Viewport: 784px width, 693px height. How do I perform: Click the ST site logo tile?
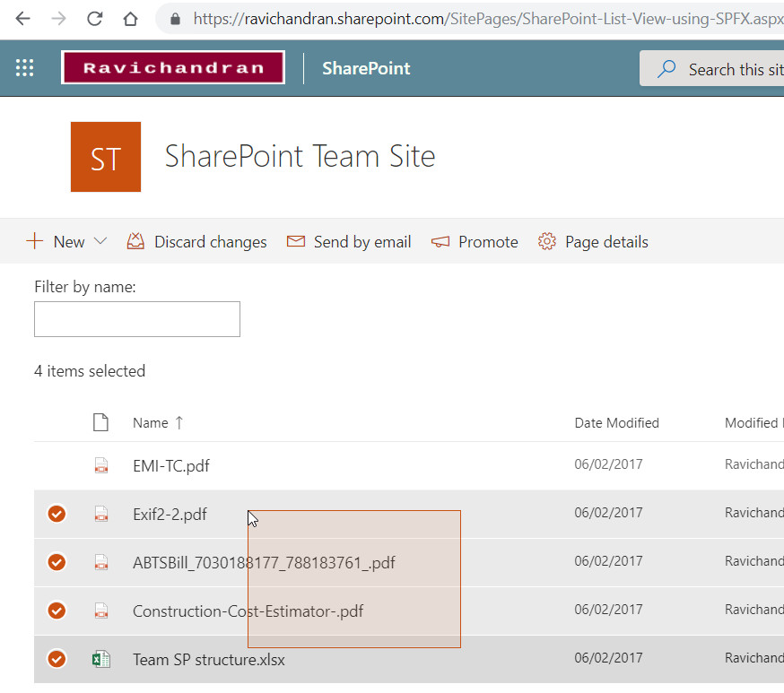(106, 157)
